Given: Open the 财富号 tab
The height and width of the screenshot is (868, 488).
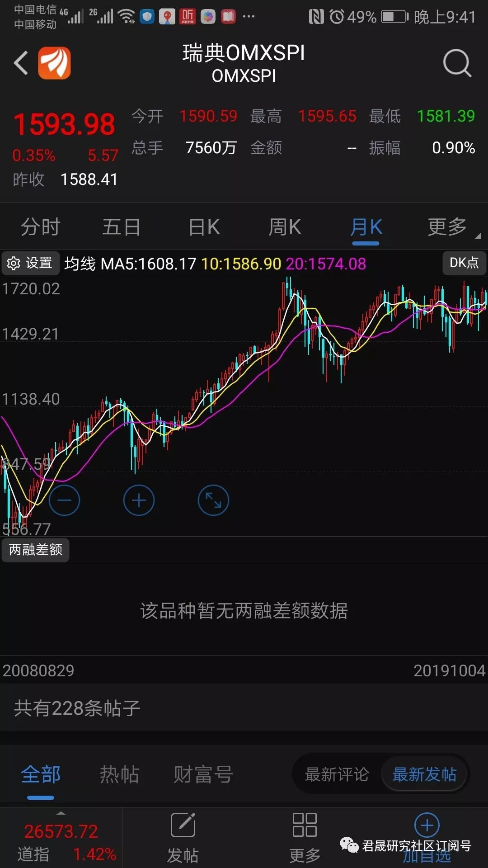Looking at the screenshot, I should pyautogui.click(x=203, y=774).
